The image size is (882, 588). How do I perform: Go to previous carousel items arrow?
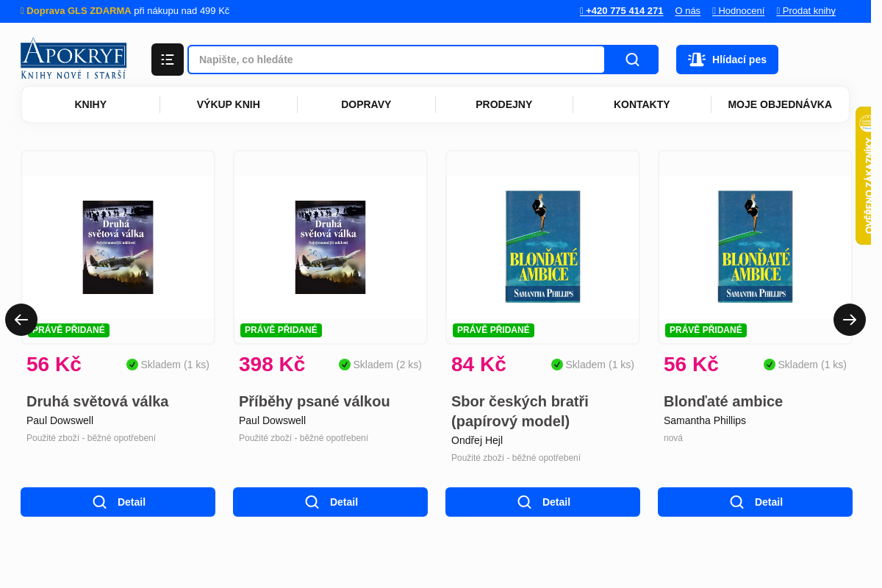click(21, 320)
